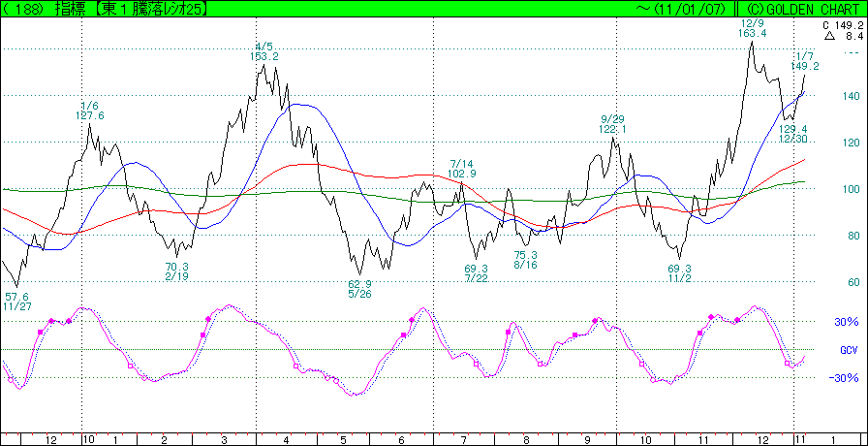Click the 140 value on the y-axis
Screen dimensions: 868x446
pos(851,96)
